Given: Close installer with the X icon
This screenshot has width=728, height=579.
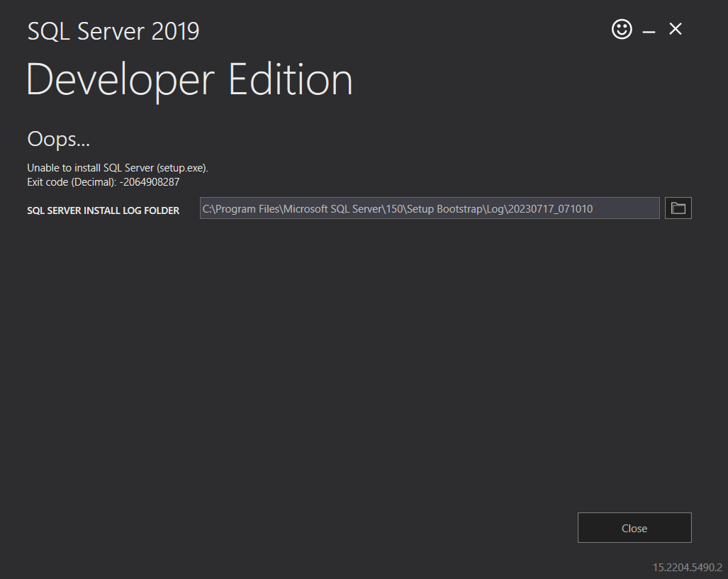Looking at the screenshot, I should tap(675, 29).
